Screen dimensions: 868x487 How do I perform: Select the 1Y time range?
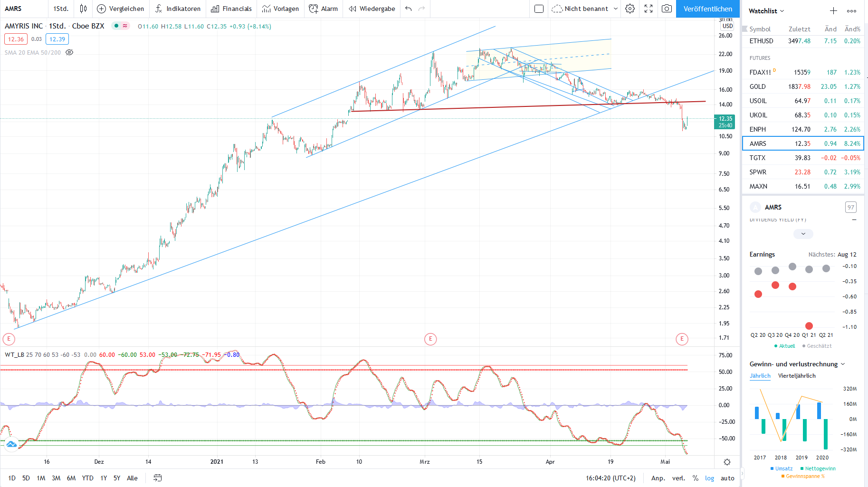click(104, 478)
